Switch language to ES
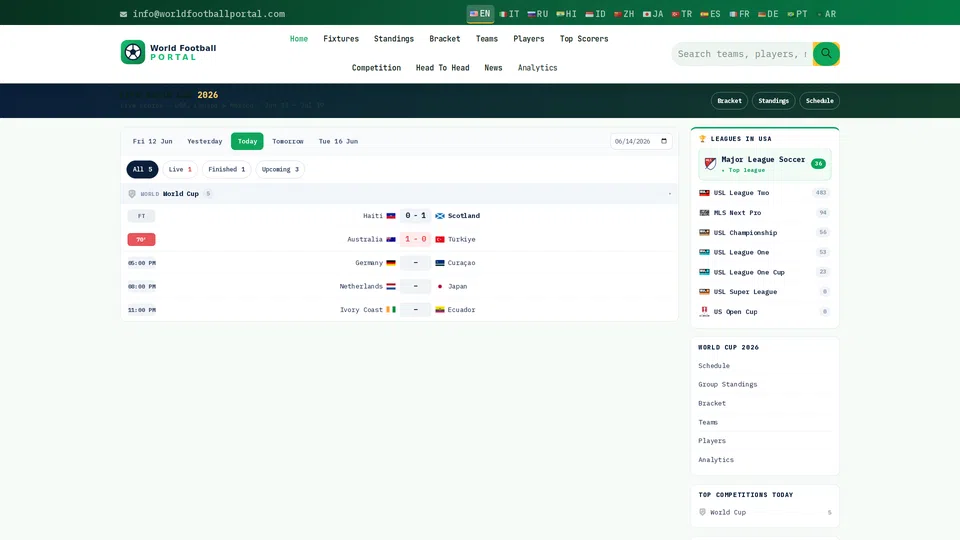This screenshot has height=540, width=960. click(x=710, y=14)
